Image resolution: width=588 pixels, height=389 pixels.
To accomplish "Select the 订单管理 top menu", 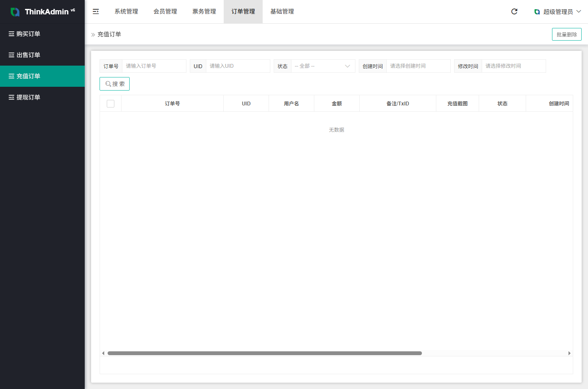I will [243, 11].
